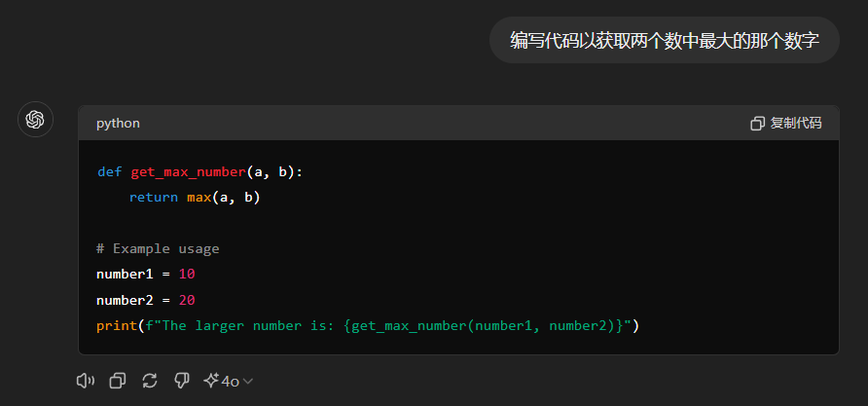Open the 4o model switcher dropdown

(x=230, y=381)
